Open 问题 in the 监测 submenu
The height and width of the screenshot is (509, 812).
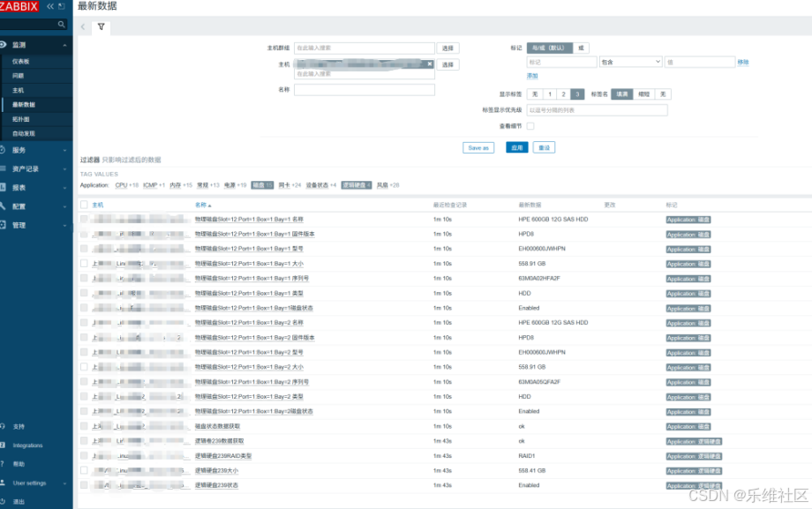[x=19, y=76]
